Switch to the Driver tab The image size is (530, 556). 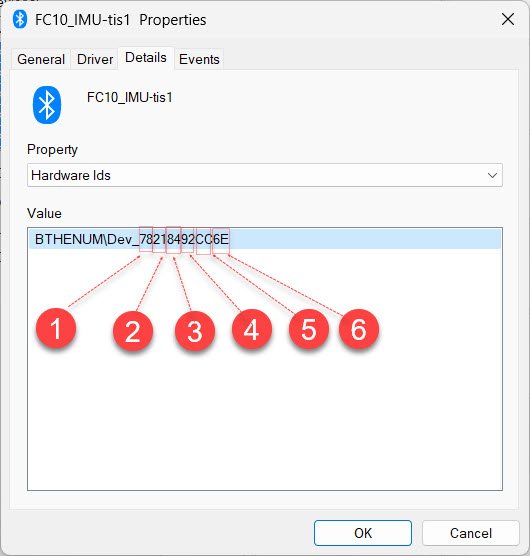pyautogui.click(x=95, y=59)
